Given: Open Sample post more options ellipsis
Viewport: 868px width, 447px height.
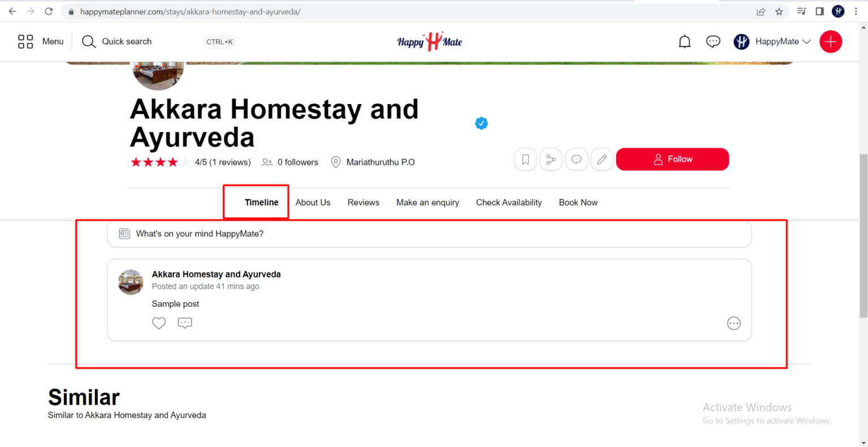Looking at the screenshot, I should pos(734,323).
